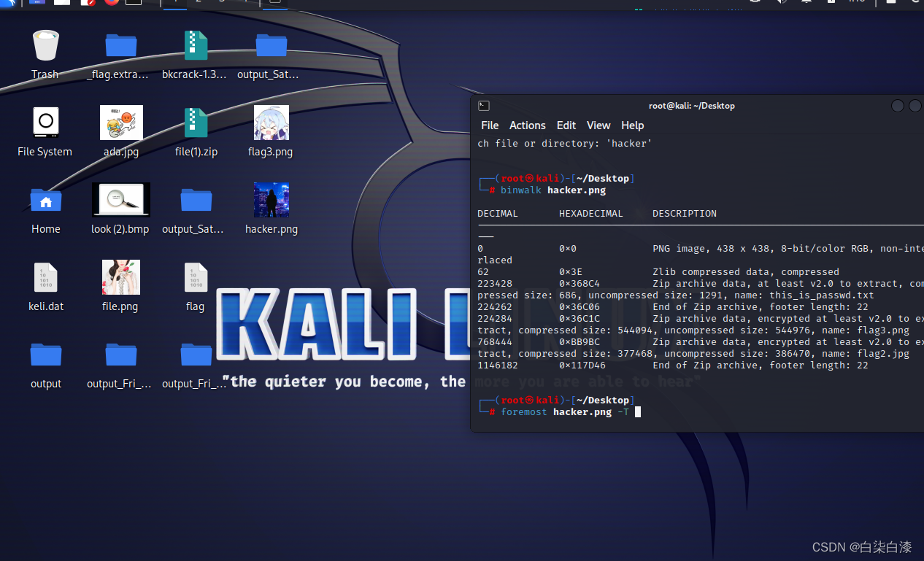924x561 pixels.
Task: Click decimal offset 224262 in binwalk output
Action: 495,307
